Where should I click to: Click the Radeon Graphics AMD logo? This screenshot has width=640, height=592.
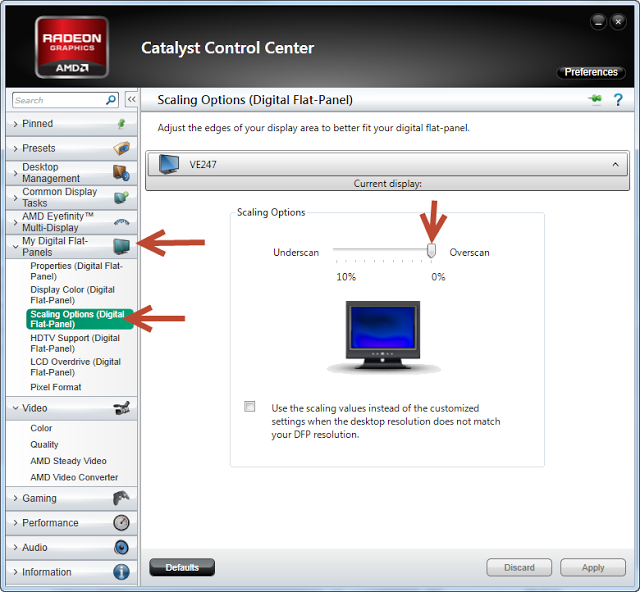[72, 47]
